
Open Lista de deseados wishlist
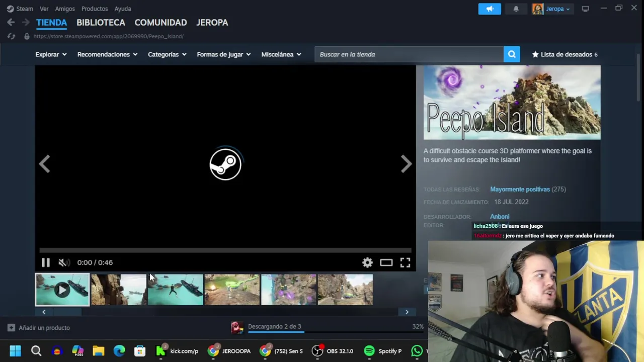click(x=565, y=54)
